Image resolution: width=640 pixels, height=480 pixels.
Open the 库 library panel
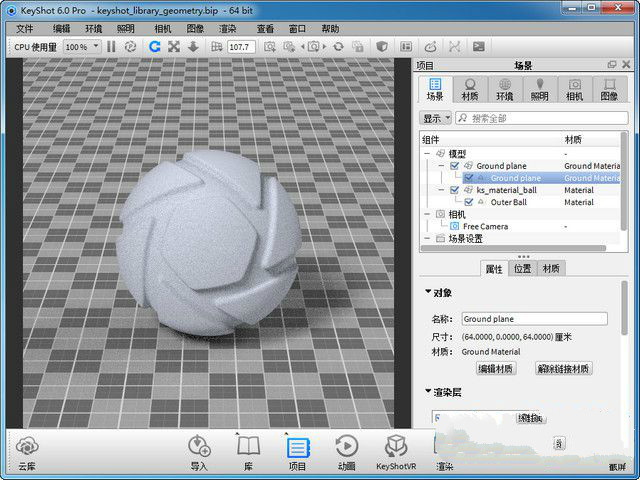tap(248, 447)
